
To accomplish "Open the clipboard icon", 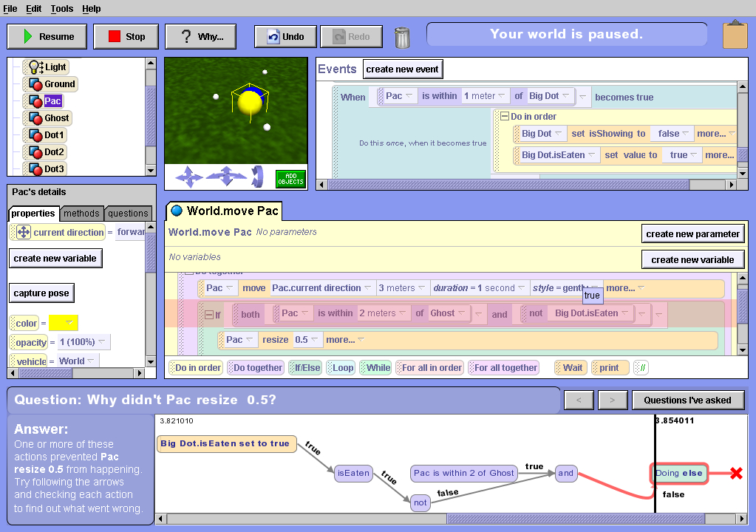I will [735, 36].
